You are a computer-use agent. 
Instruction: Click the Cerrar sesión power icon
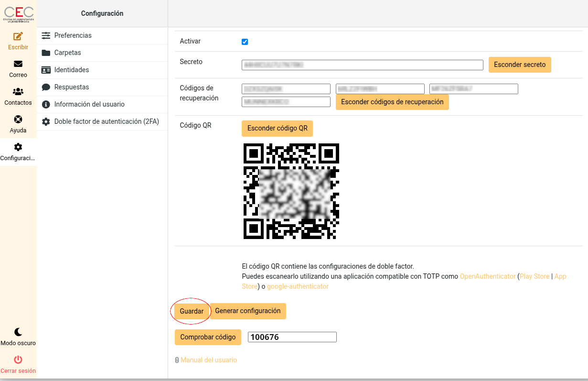click(18, 360)
